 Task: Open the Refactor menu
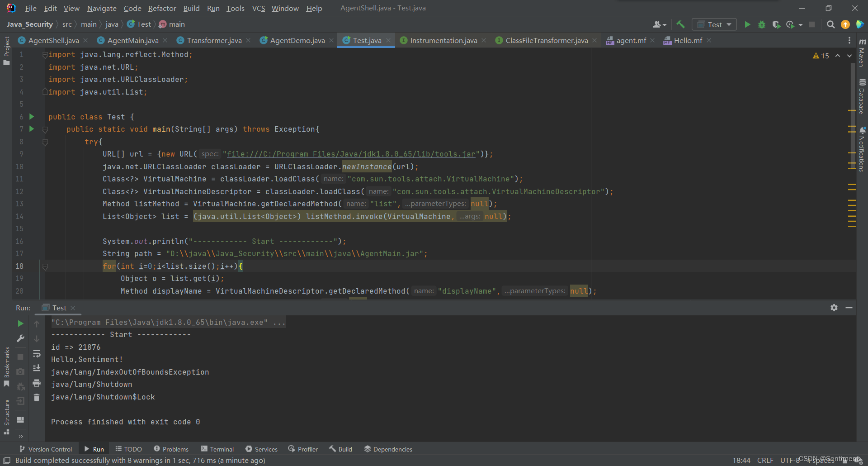pos(162,8)
